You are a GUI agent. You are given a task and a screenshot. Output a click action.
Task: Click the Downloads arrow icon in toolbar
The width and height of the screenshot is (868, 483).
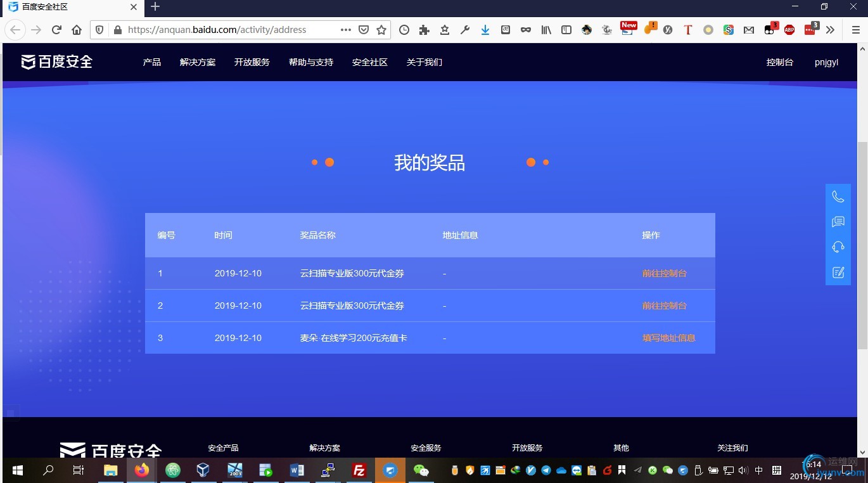click(485, 30)
